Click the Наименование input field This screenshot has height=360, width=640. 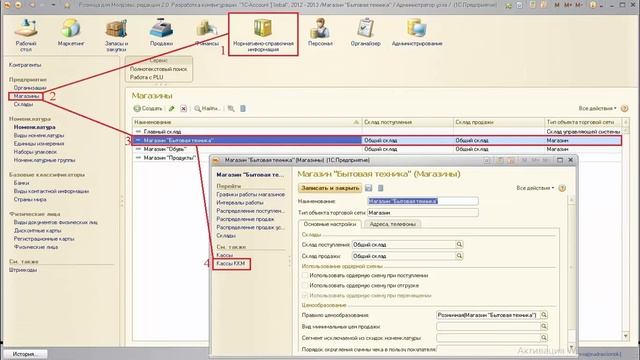click(x=423, y=201)
